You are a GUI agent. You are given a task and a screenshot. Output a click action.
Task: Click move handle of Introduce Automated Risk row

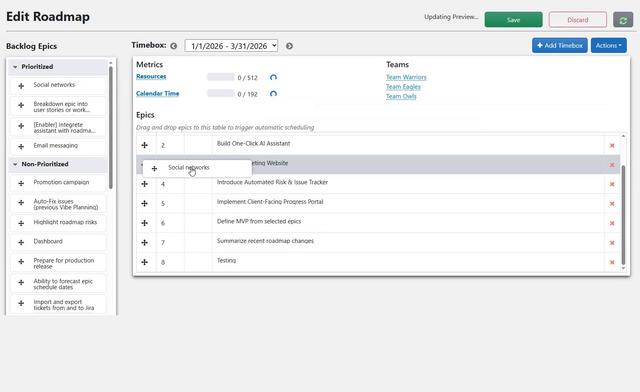click(x=144, y=184)
